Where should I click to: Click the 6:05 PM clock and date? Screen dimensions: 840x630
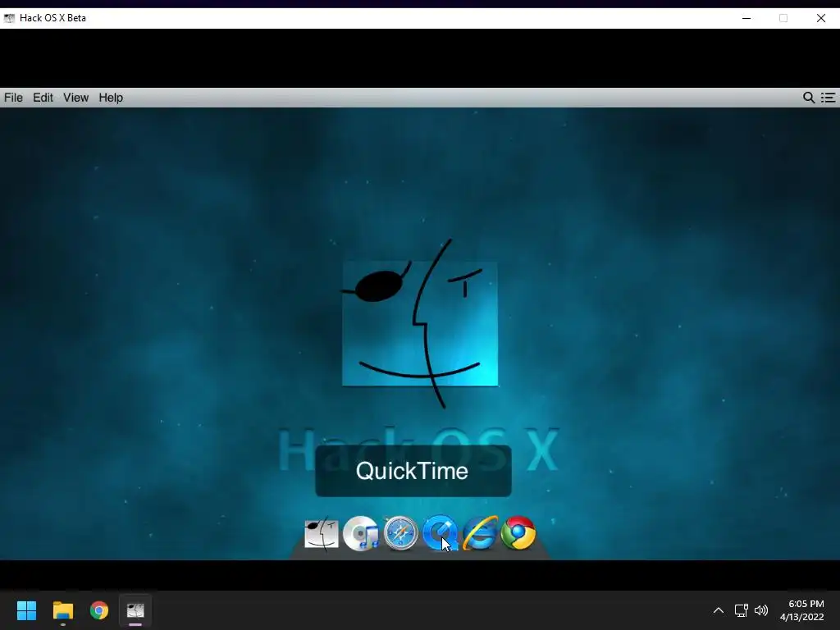coord(802,610)
